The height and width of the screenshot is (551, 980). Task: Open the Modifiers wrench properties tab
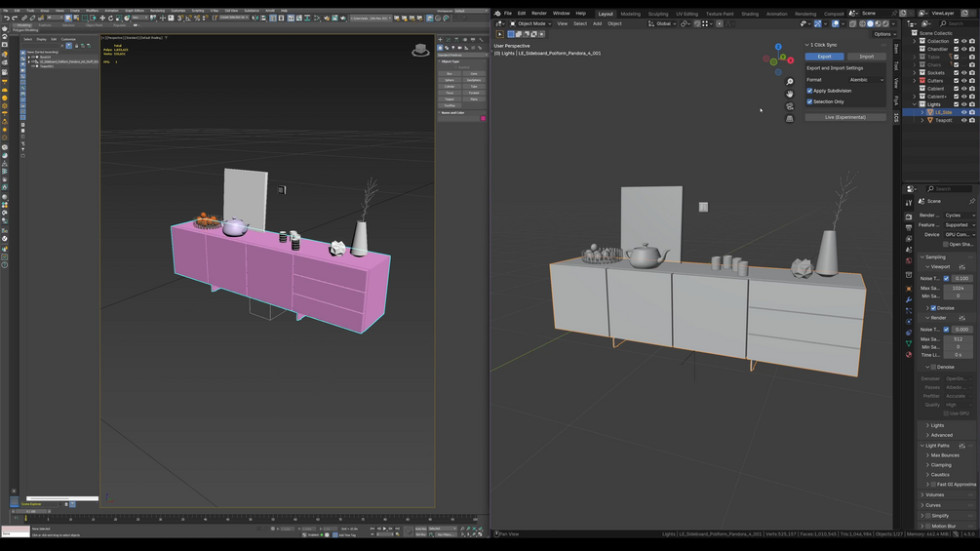[909, 299]
